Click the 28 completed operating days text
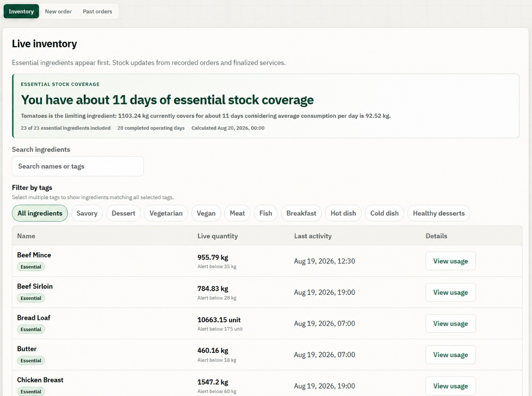532x396 pixels. [151, 128]
